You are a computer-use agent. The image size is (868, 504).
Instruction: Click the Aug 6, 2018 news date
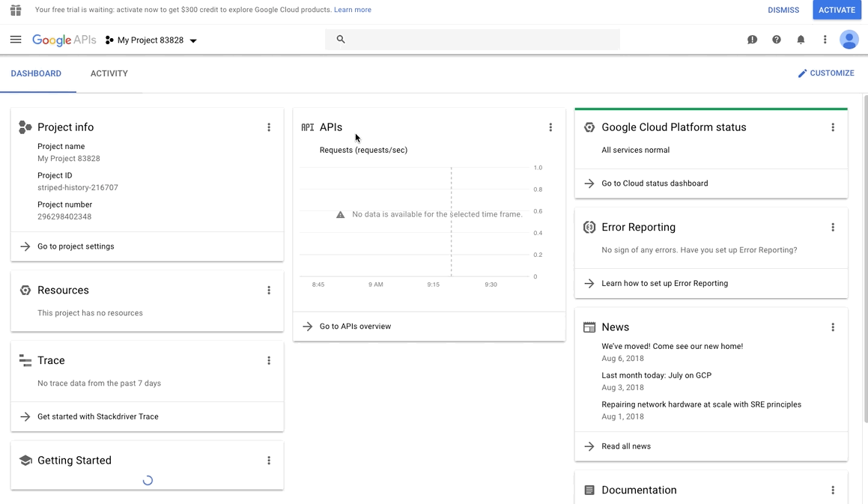click(x=623, y=358)
